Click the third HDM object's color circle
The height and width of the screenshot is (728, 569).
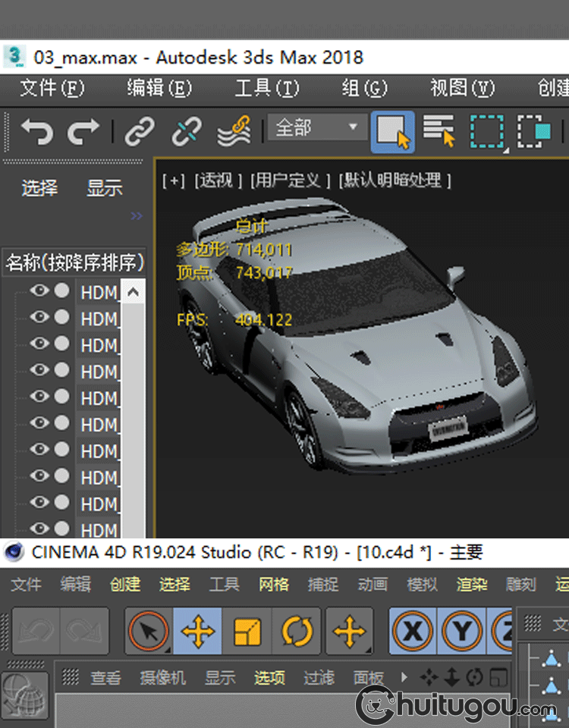coord(61,344)
